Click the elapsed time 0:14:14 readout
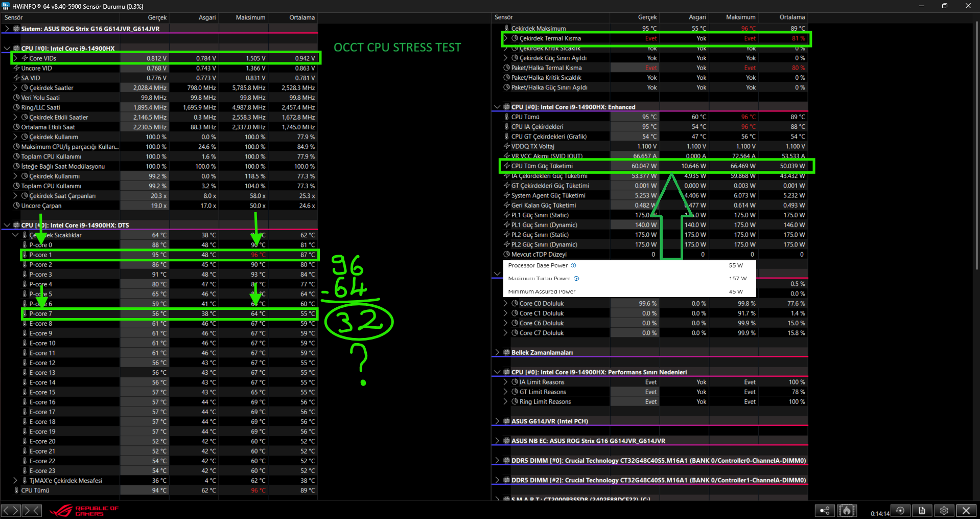 pyautogui.click(x=880, y=513)
